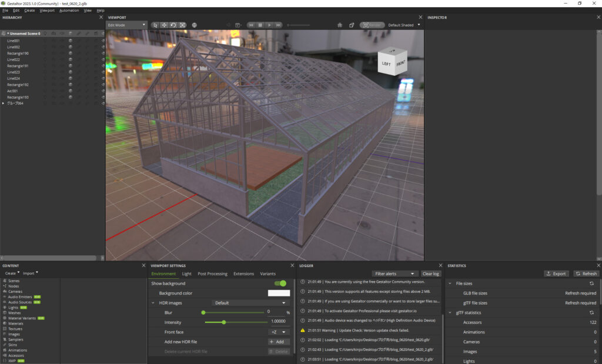
Task: Activate the rotate tool in viewport toolbar
Action: coord(173,25)
